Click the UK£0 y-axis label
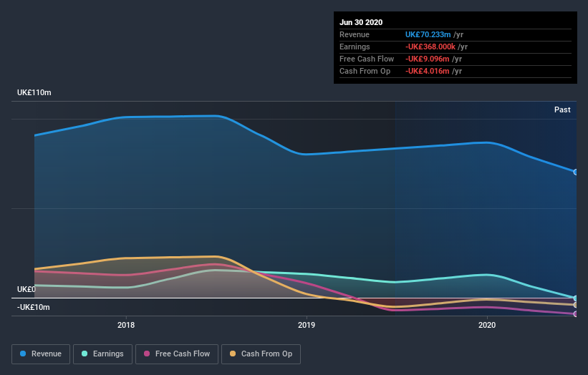This screenshot has height=375, width=588. coord(26,289)
